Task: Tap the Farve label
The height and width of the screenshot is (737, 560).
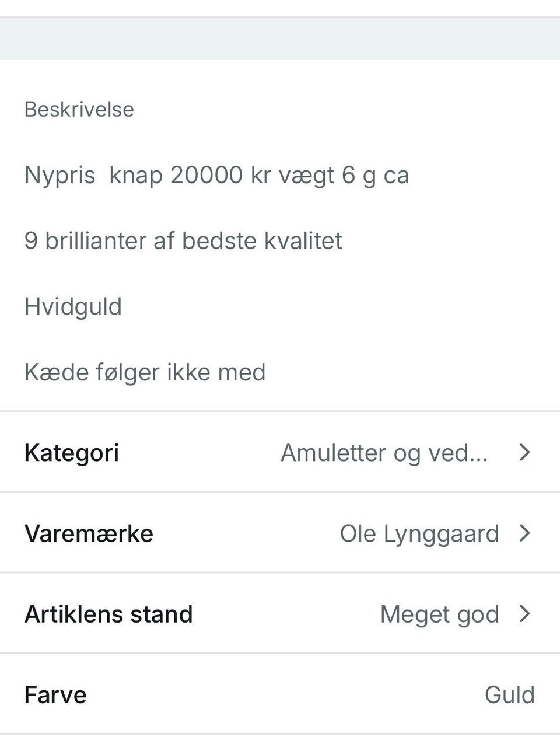Action: click(55, 694)
